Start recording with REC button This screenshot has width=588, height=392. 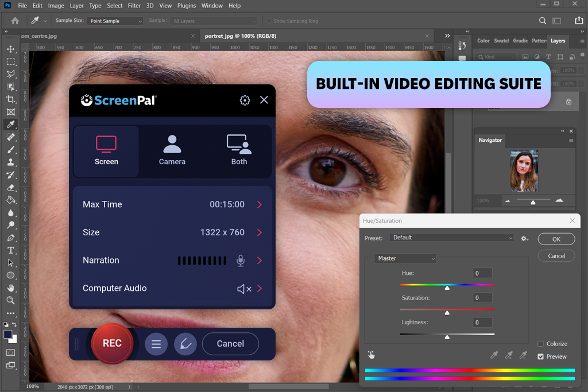click(112, 343)
